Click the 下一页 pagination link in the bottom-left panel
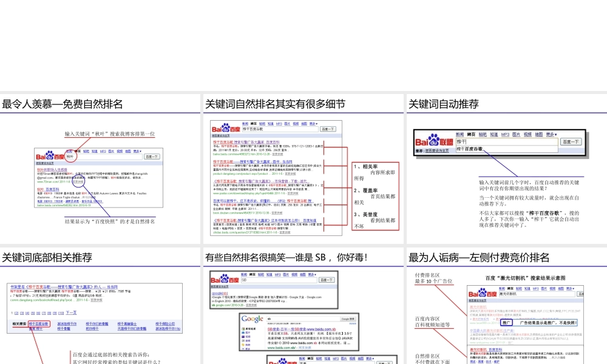Screen dimensions: 607x364 [72, 312]
